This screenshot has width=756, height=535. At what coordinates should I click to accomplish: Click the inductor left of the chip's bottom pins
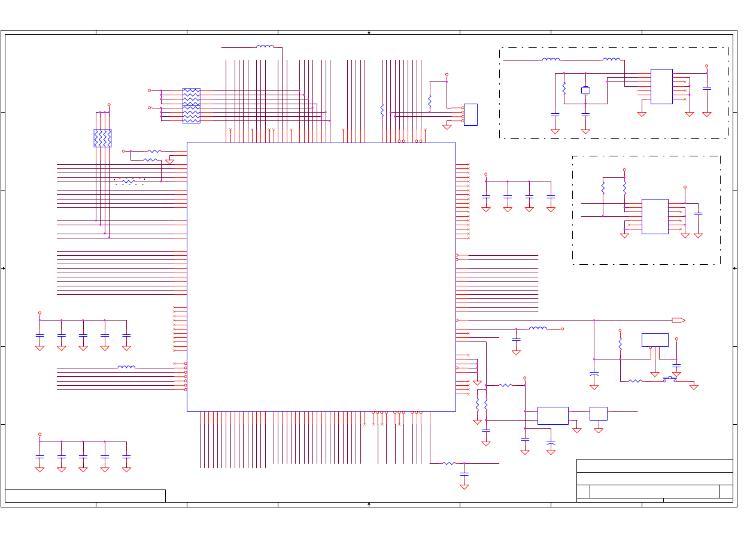tap(126, 367)
